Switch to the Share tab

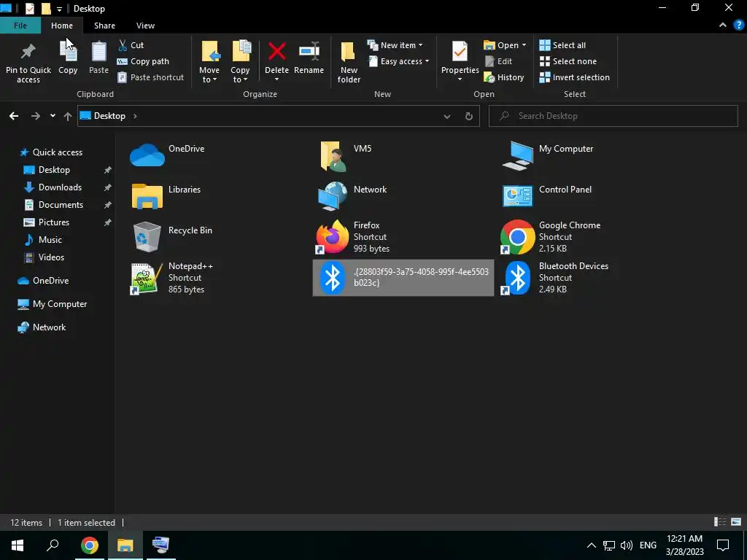coord(104,26)
